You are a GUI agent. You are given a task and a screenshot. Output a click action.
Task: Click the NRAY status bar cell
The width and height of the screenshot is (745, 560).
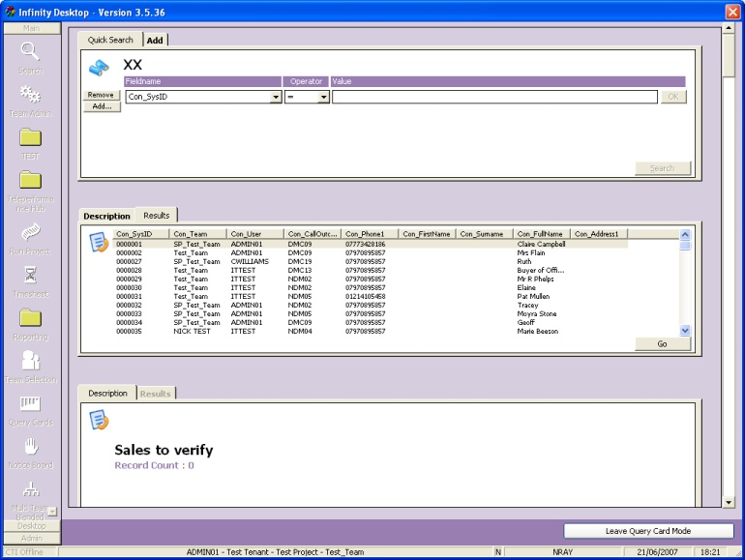point(562,552)
